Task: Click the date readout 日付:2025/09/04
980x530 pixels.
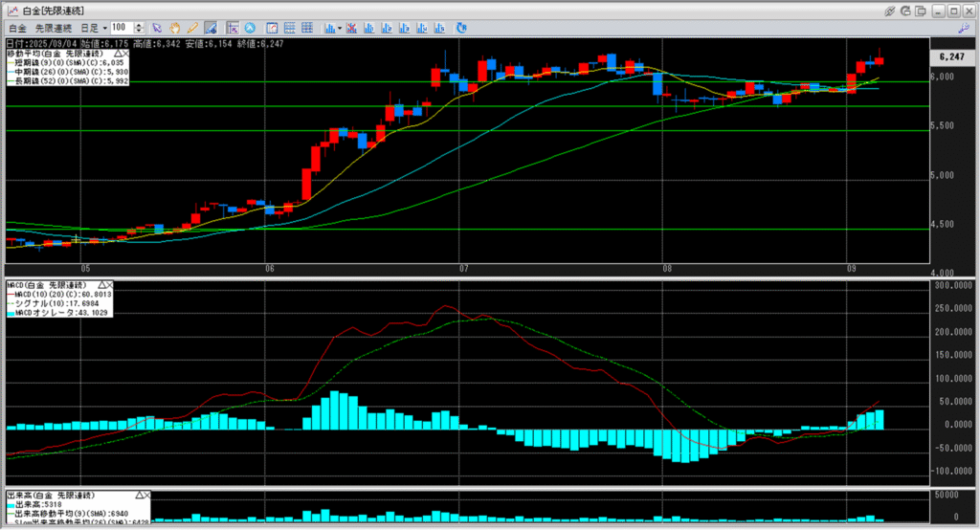Action: click(42, 44)
